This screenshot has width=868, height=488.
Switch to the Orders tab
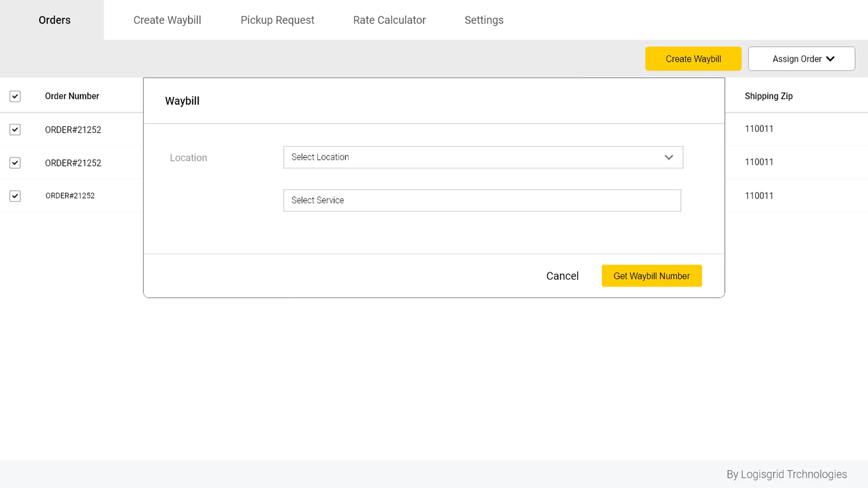54,20
